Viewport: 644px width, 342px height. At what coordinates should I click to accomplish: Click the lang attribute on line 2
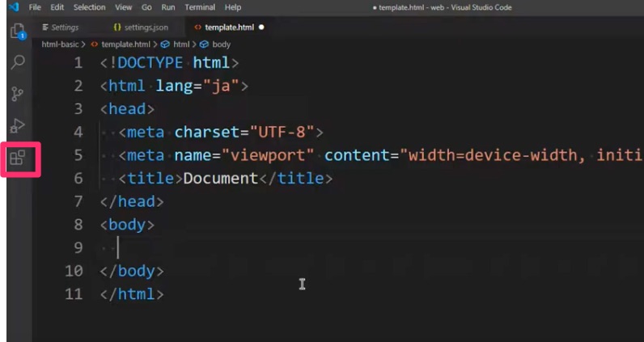[173, 87]
